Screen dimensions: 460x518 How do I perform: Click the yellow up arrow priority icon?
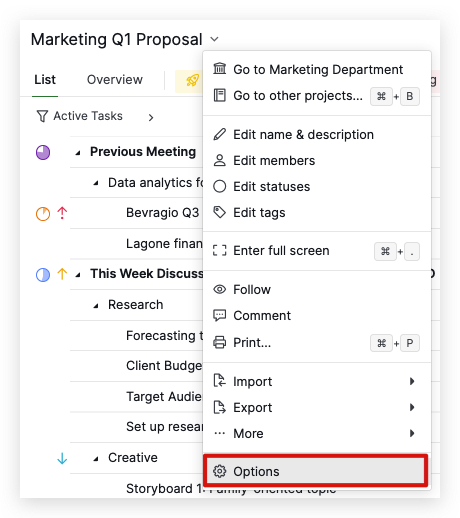click(x=62, y=274)
